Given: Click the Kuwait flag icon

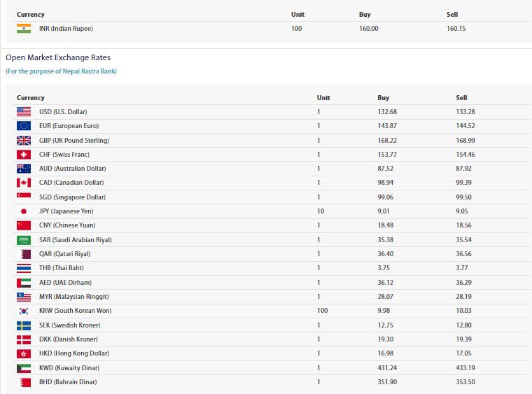Looking at the screenshot, I should coord(24,368).
